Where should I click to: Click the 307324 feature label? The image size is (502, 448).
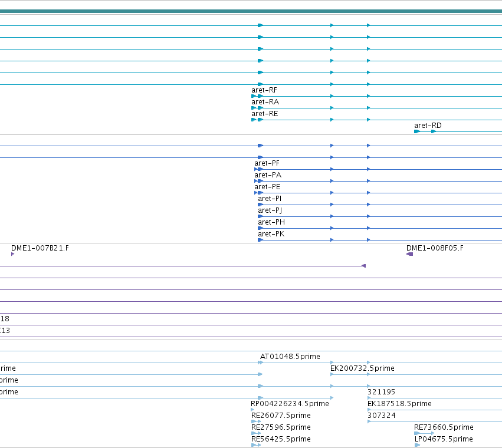coord(381,416)
